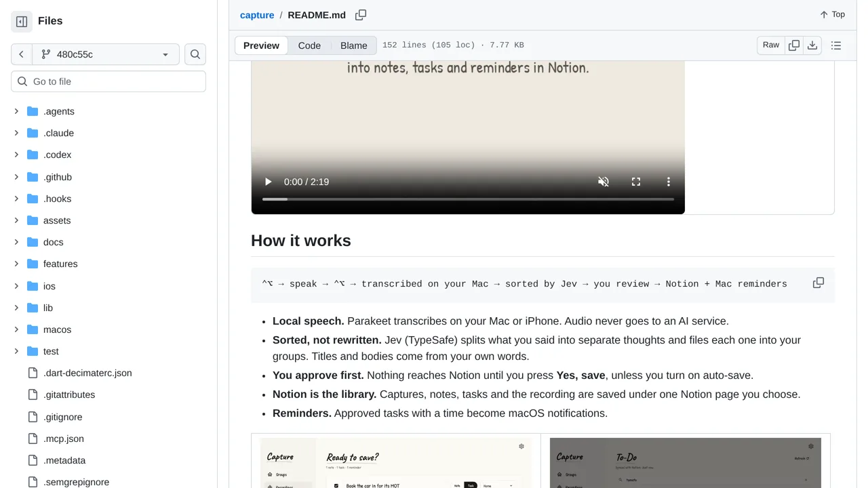Collapse the Files side panel
Screen dimensions: 868x488
22,21
